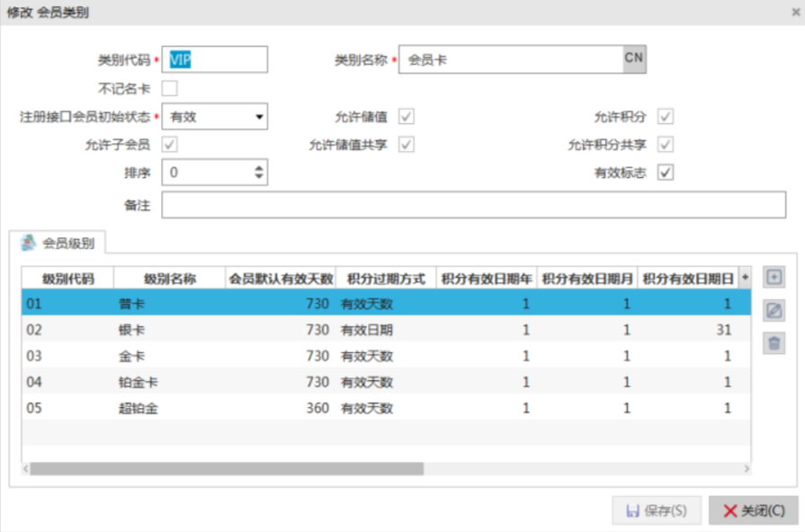Decrease the 排序 value with down arrow
Viewport: 805px width, 532px height.
pyautogui.click(x=259, y=177)
